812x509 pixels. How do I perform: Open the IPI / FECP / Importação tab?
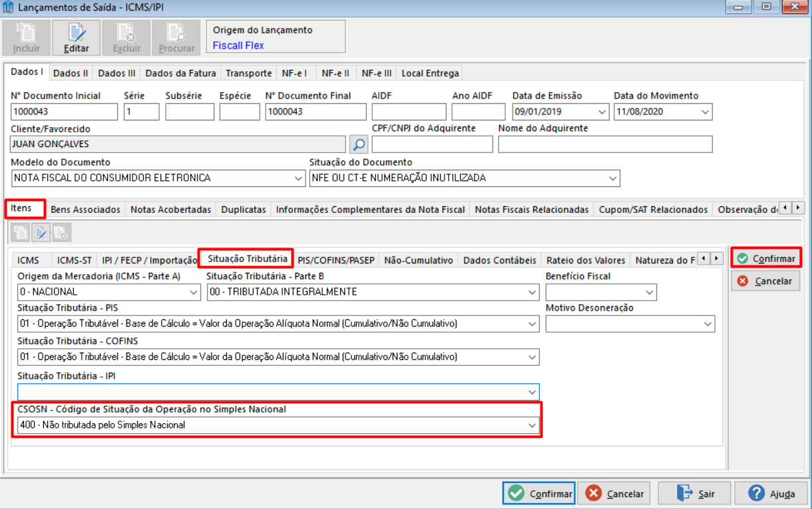coord(149,260)
